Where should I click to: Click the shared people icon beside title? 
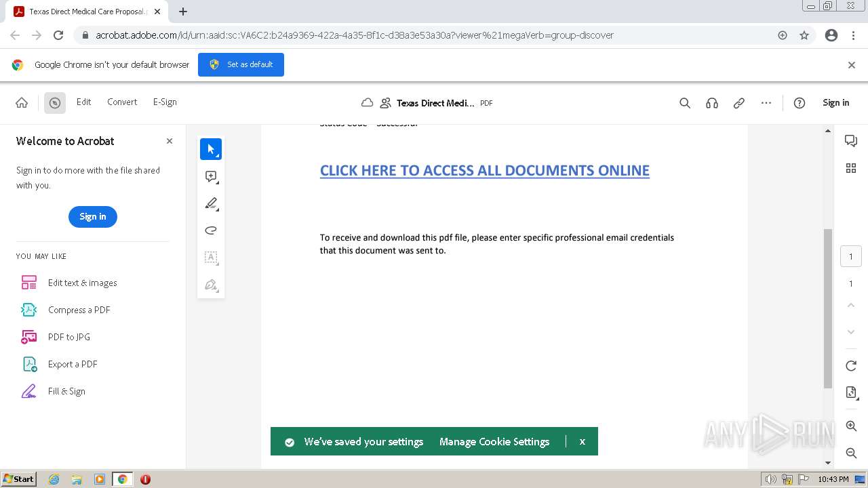tap(385, 103)
